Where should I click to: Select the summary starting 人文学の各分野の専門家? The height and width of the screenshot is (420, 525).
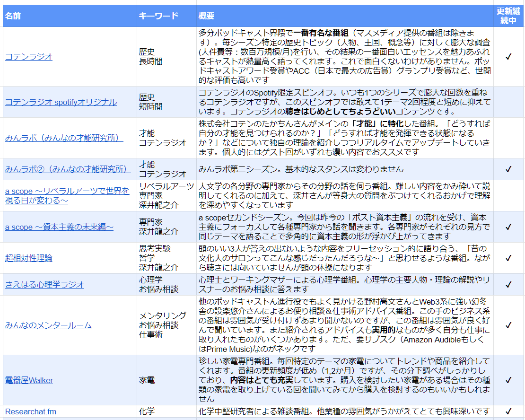pyautogui.click(x=344, y=196)
